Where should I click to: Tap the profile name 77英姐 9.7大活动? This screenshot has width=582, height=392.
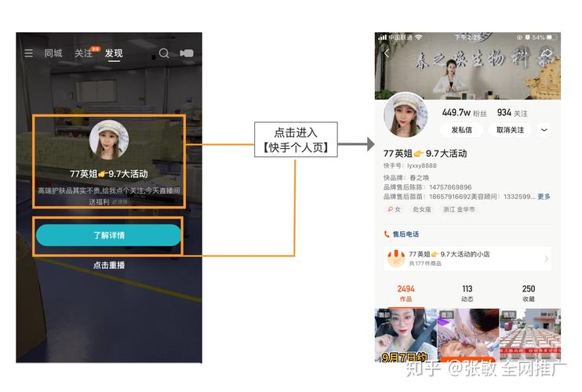point(425,153)
